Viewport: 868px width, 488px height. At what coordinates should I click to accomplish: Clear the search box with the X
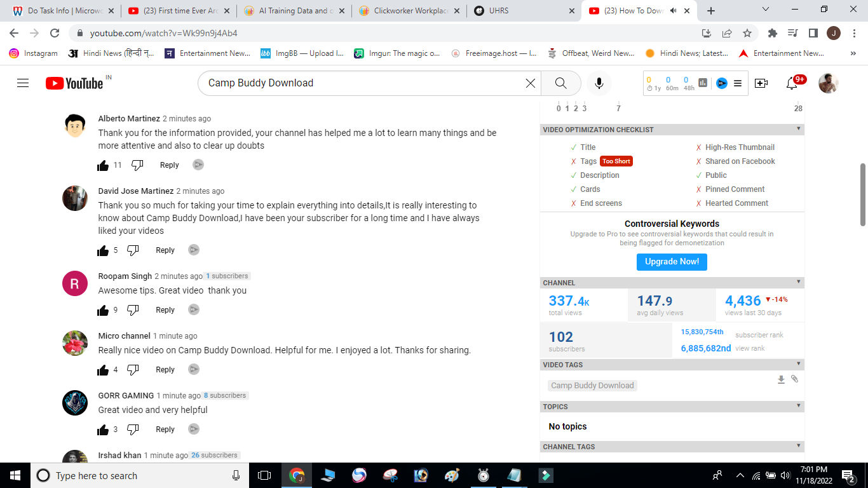(531, 83)
